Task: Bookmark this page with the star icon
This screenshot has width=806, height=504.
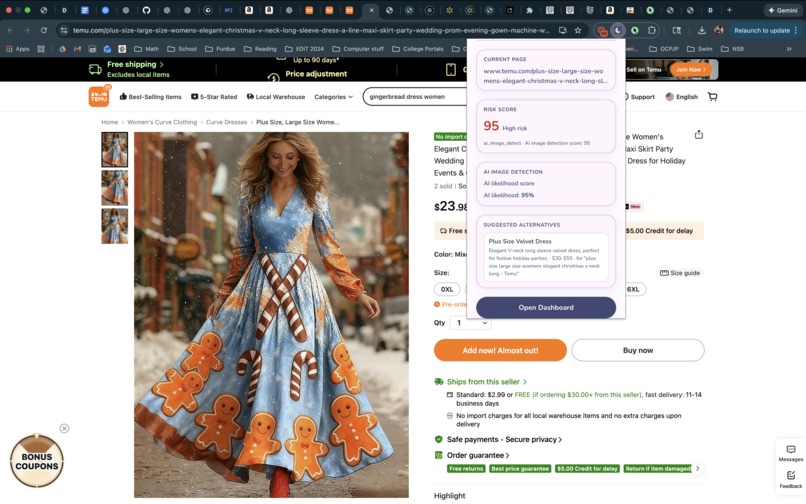Action: [578, 30]
